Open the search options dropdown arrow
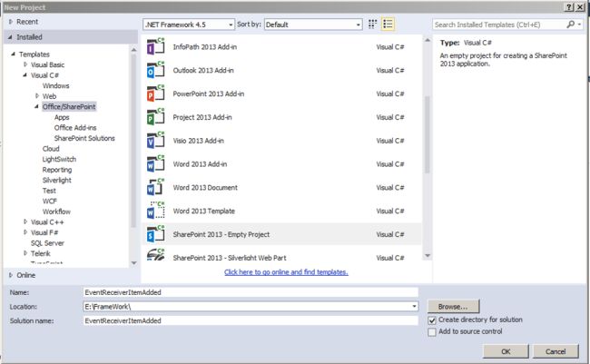This screenshot has width=590, height=364. click(x=579, y=25)
